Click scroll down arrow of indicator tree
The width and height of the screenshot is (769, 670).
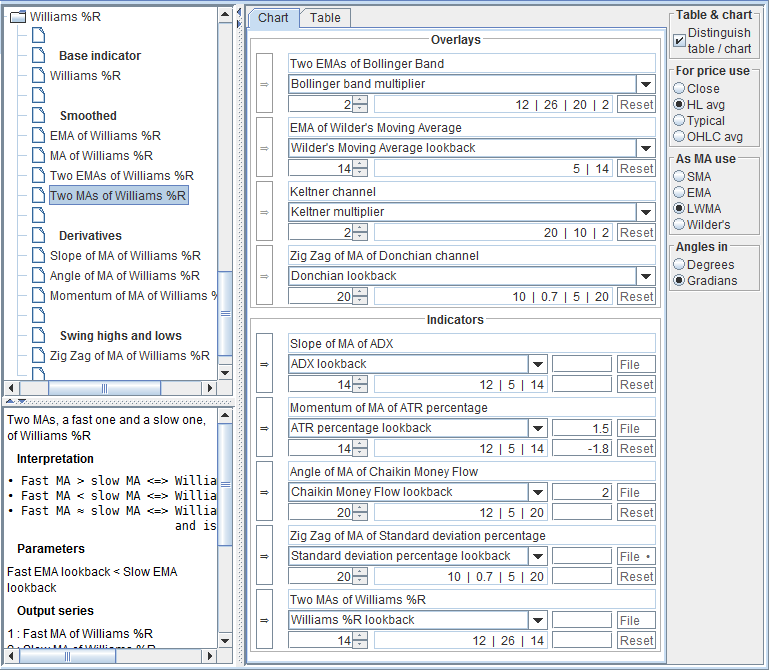coord(225,373)
